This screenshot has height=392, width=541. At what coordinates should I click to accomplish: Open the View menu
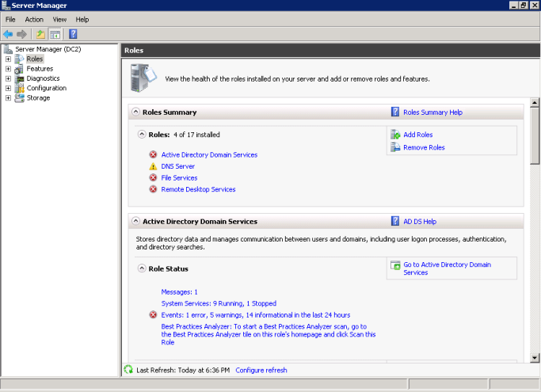(x=59, y=19)
